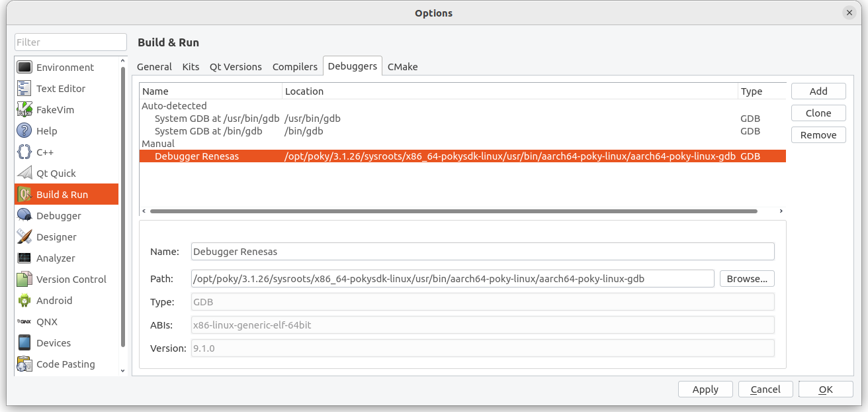The height and width of the screenshot is (412, 868).
Task: Click the Filter search box
Action: pyautogui.click(x=70, y=42)
